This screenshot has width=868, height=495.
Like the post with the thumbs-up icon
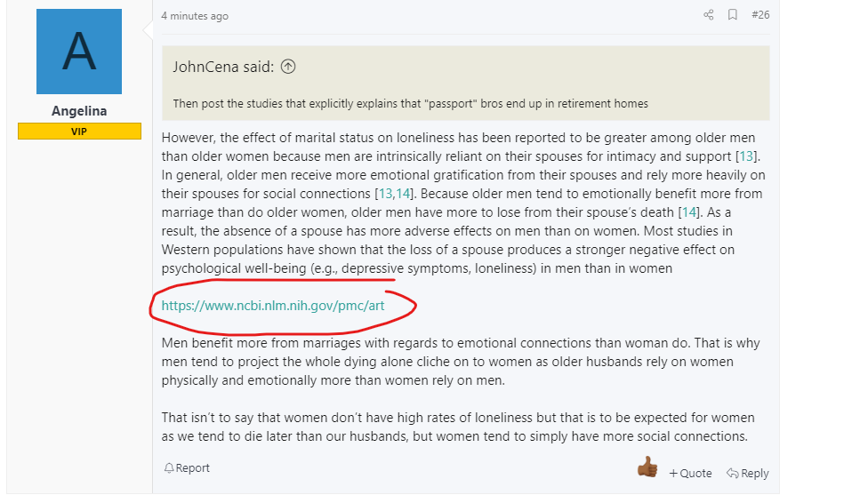coord(647,467)
